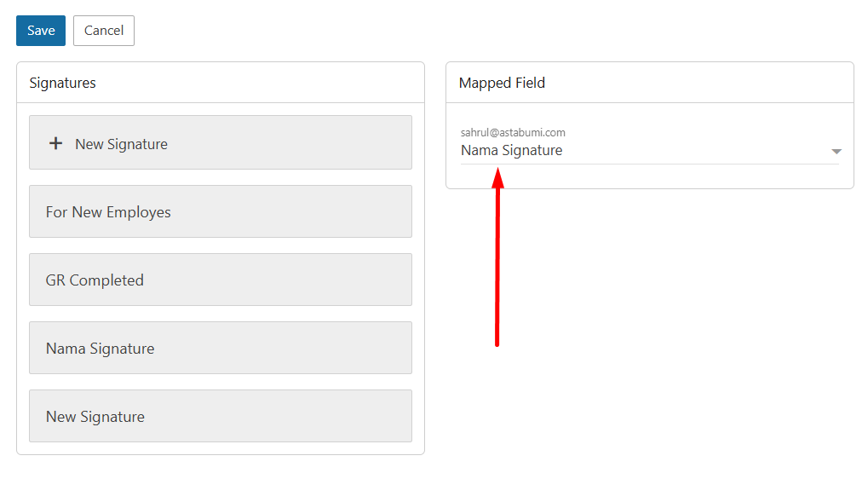Click the underline of the mapped signature field
This screenshot has height=502, width=868.
tap(649, 164)
